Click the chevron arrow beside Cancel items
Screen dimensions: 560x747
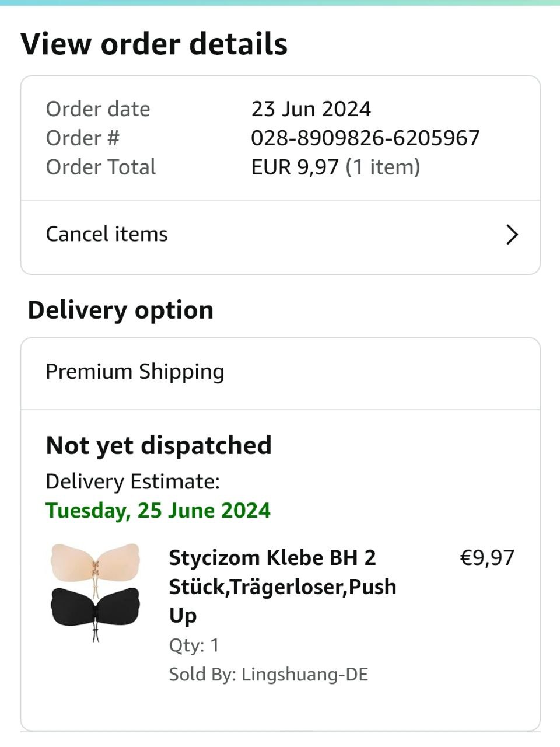click(x=512, y=235)
